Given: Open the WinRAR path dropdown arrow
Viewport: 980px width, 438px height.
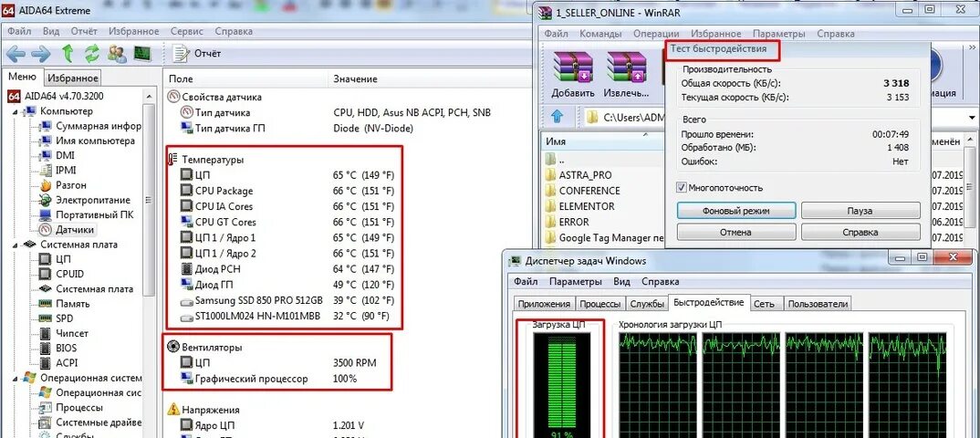Looking at the screenshot, I should [973, 118].
